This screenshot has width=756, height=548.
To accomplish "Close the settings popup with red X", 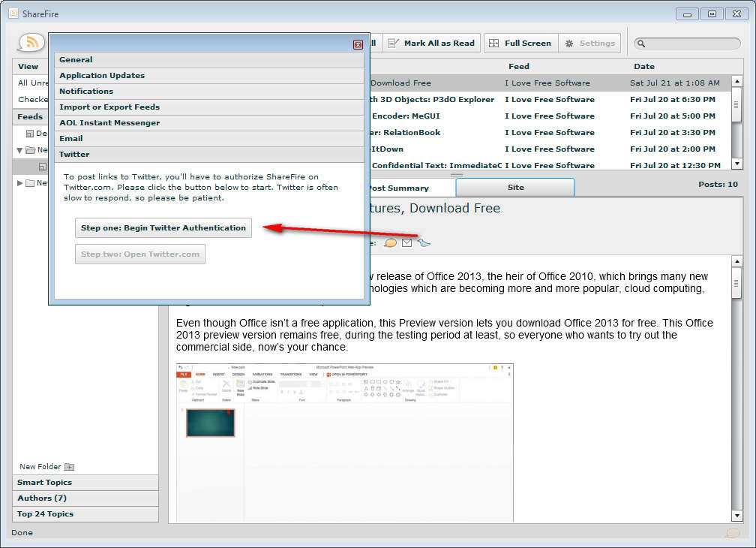I will 358,44.
